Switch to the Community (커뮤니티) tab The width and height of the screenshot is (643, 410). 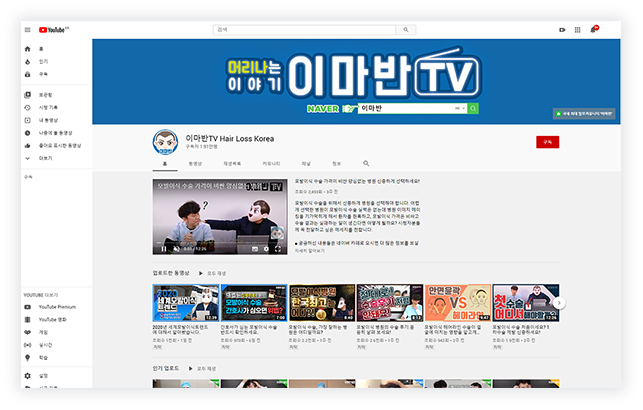click(x=271, y=164)
